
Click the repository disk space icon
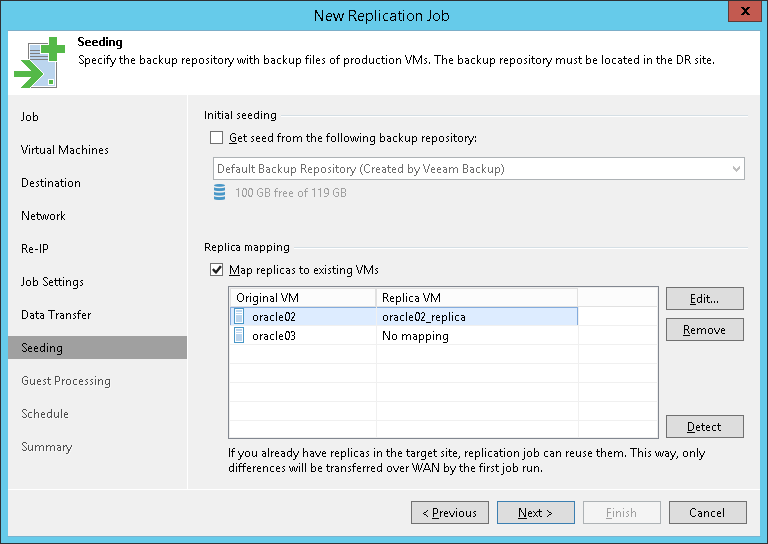pyautogui.click(x=220, y=192)
